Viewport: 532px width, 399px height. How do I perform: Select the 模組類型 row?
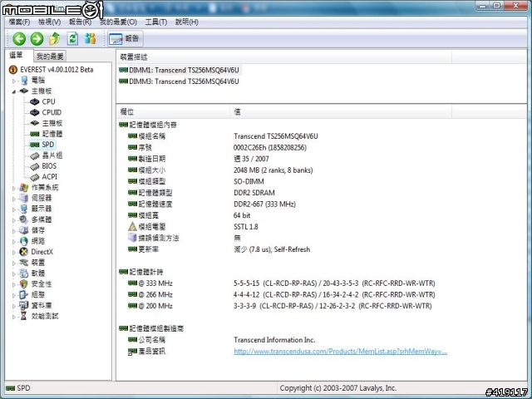[x=196, y=181]
